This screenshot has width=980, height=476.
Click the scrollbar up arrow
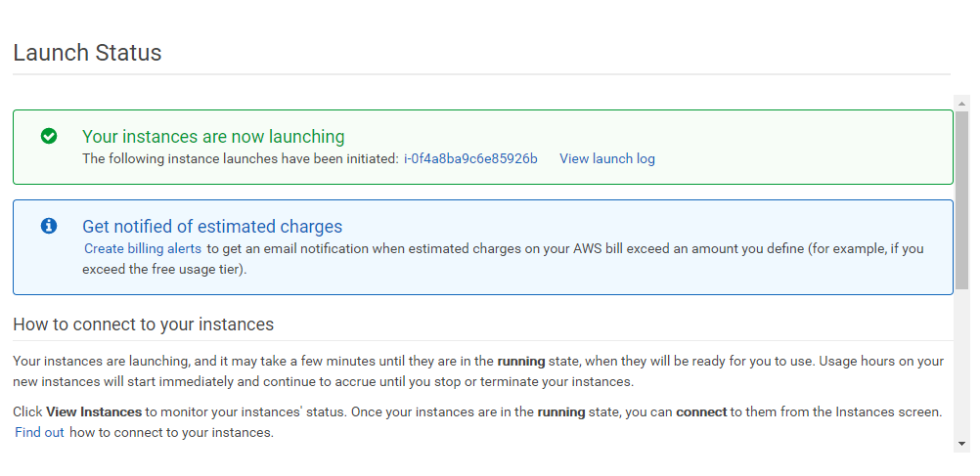(x=962, y=103)
